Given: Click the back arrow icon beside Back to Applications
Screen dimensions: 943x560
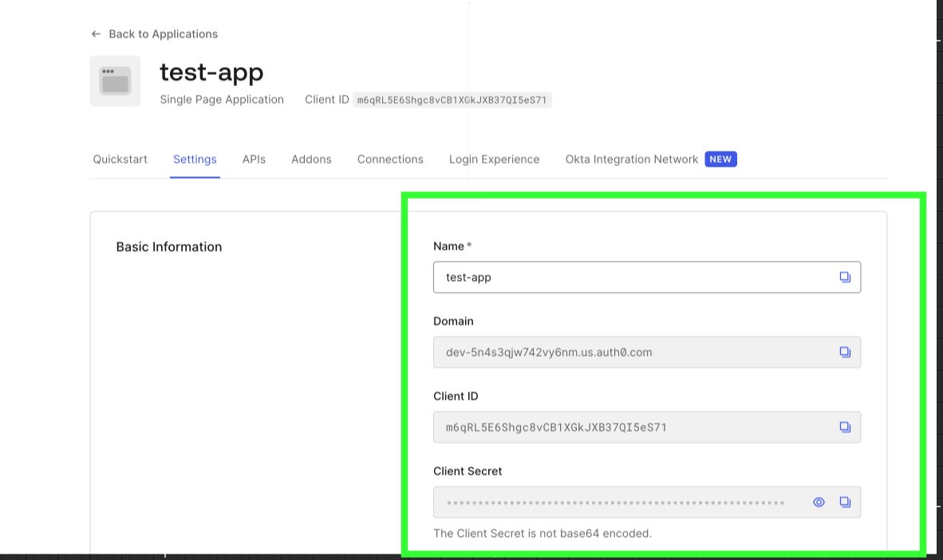Looking at the screenshot, I should 96,34.
